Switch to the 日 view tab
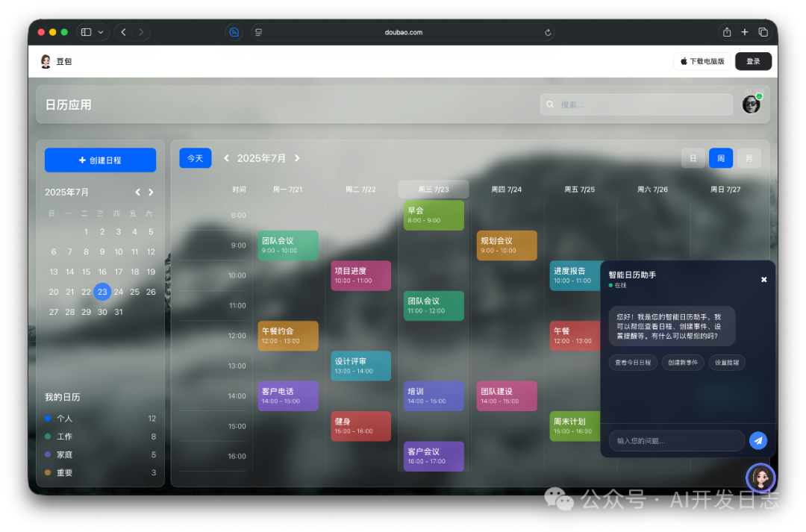 693,158
